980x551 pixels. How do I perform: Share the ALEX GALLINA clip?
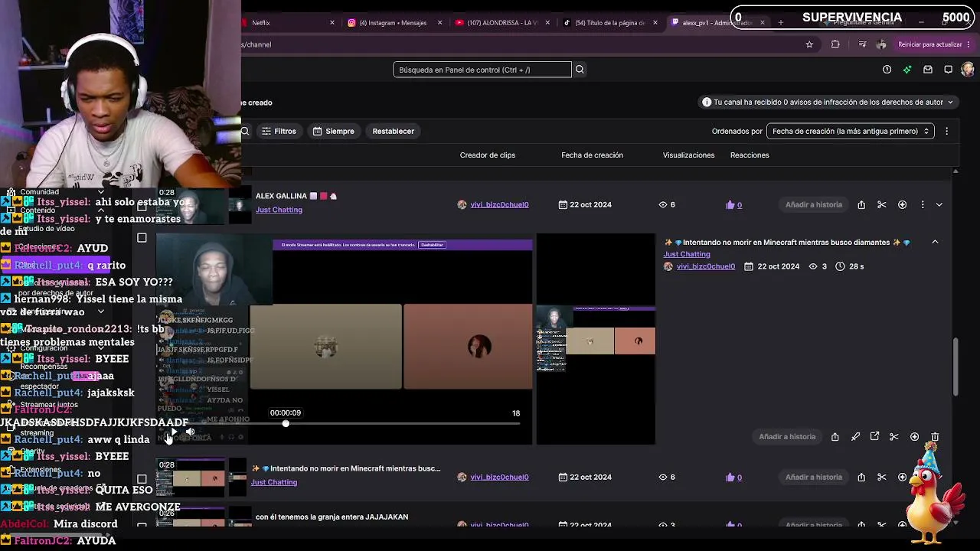click(x=861, y=205)
